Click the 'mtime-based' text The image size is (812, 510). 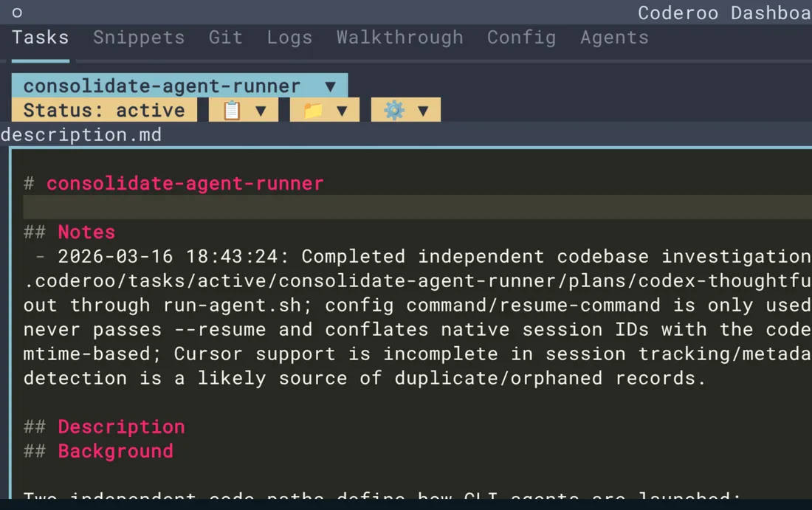(86, 354)
